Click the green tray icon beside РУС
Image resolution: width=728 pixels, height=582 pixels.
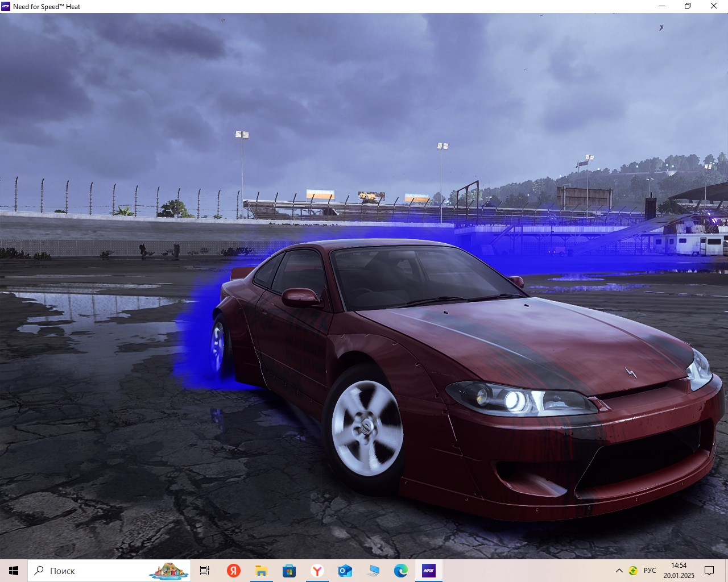pyautogui.click(x=633, y=571)
